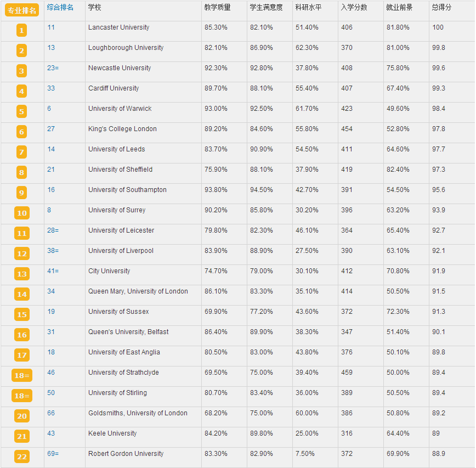Click overall rank link 23= for Newcastle
The height and width of the screenshot is (468, 476).
[53, 68]
